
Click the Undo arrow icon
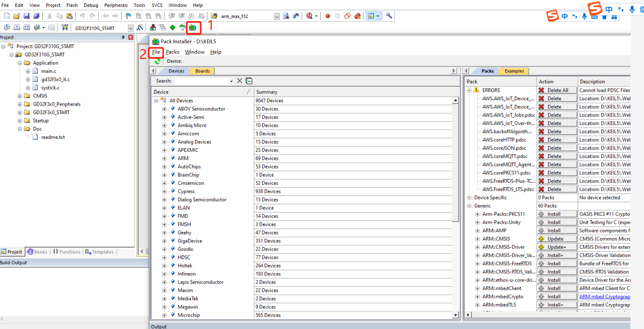pyautogui.click(x=82, y=16)
